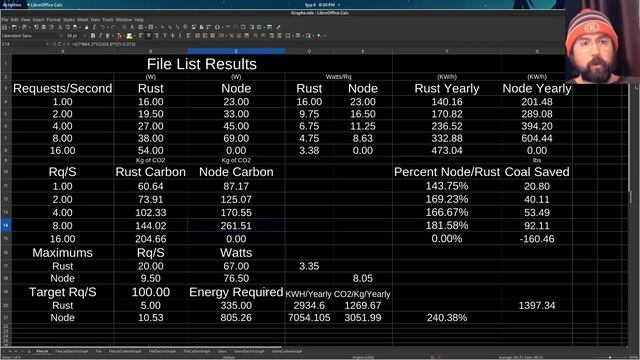The width and height of the screenshot is (640, 360).
Task: Select the cell showing 143.75%
Action: point(447,186)
